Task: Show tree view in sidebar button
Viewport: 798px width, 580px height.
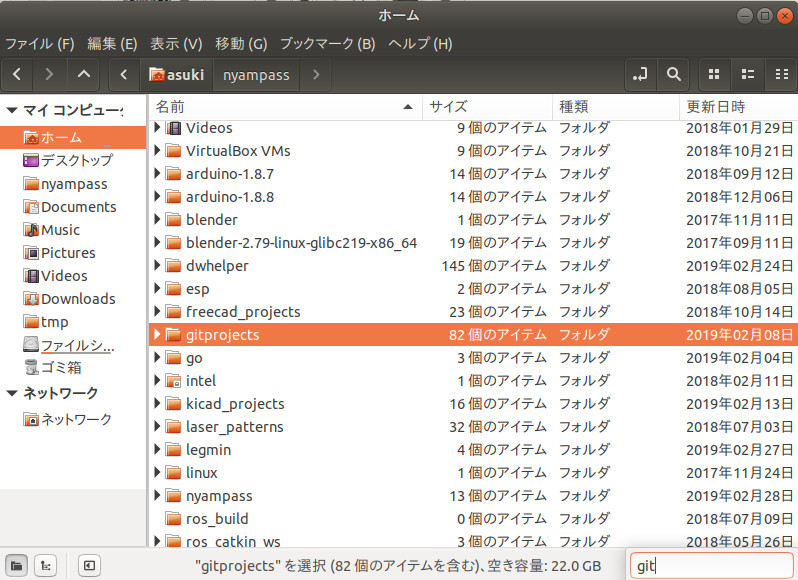Action: (45, 565)
